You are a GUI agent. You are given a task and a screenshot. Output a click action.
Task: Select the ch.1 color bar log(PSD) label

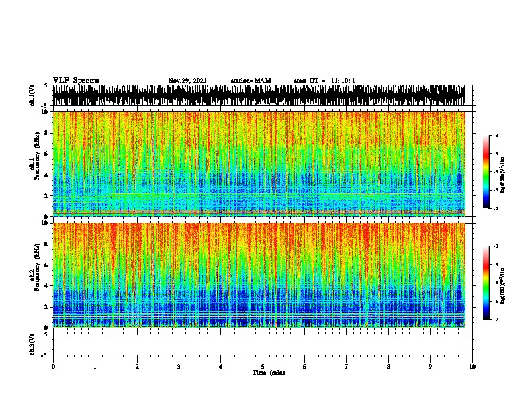tap(503, 175)
